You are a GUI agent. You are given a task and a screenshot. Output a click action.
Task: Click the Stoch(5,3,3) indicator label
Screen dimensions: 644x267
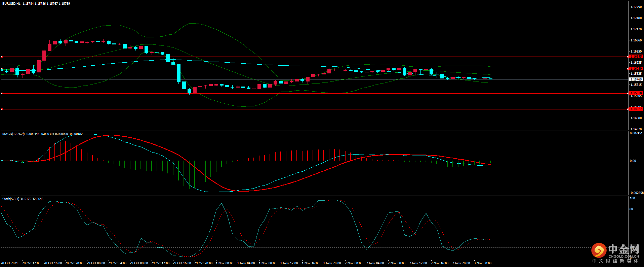pos(11,199)
